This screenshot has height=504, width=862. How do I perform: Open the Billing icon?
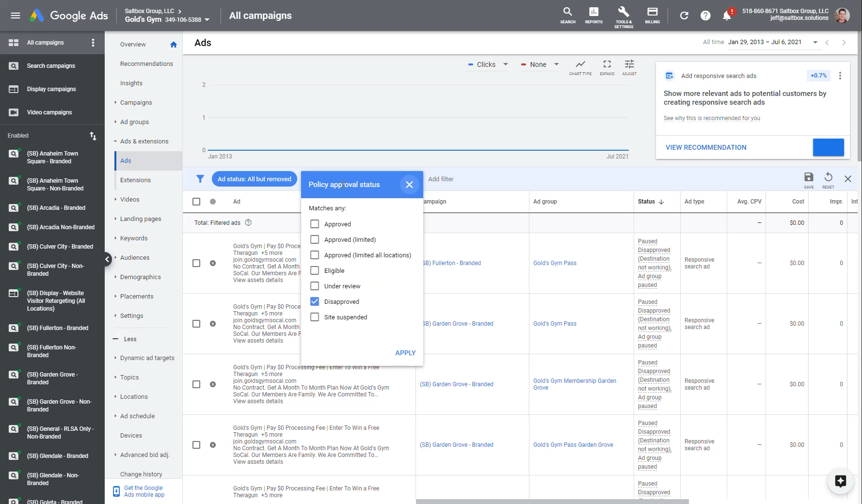[652, 15]
